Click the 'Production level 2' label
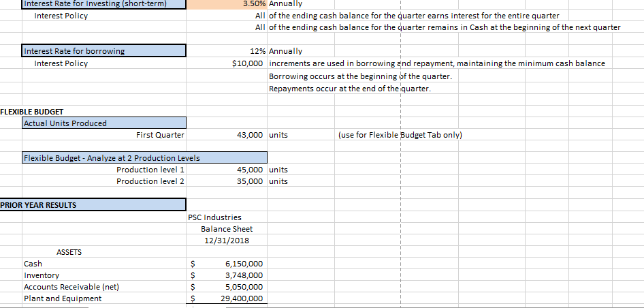Screen dimensions: 644x308 [x=150, y=181]
